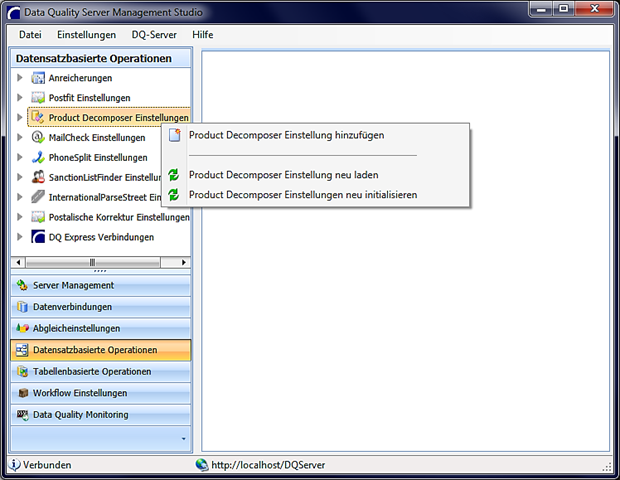This screenshot has height=480, width=620.
Task: Click the InternationalParseStreet icon
Action: (38, 197)
